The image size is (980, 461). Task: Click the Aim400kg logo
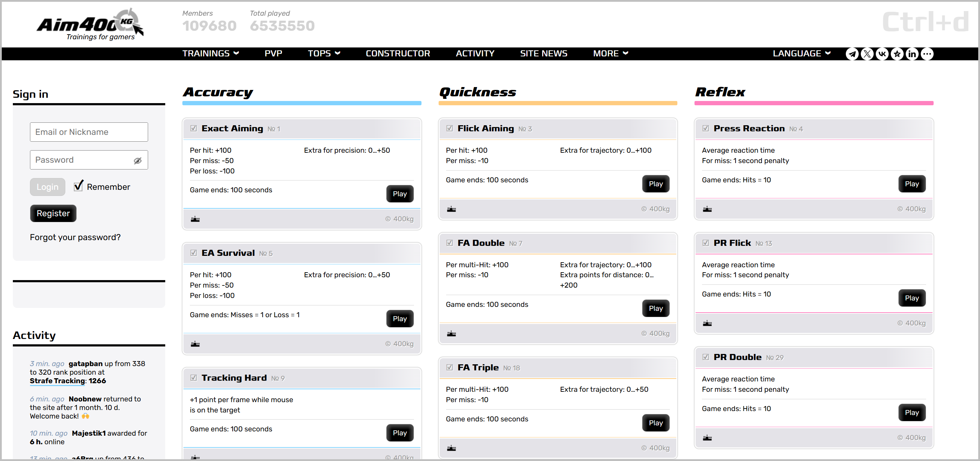[x=90, y=25]
